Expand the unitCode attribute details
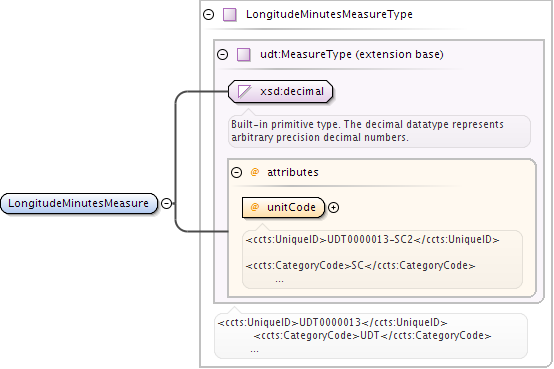This screenshot has height=369, width=554. [x=333, y=207]
